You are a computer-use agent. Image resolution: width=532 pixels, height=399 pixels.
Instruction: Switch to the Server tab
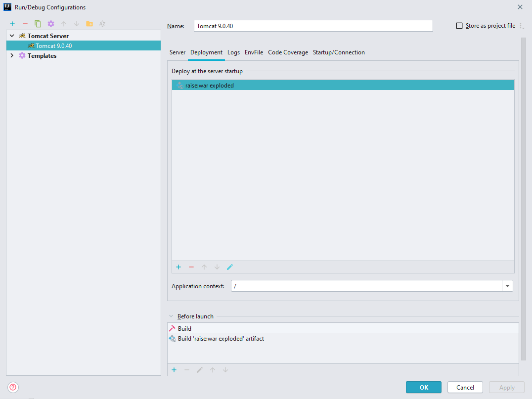[177, 52]
